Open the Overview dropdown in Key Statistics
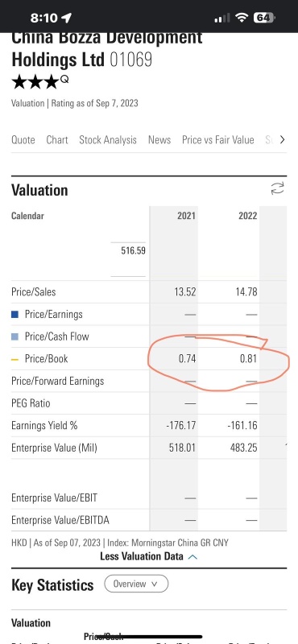Screen dimensions: 298x644 click(136, 584)
